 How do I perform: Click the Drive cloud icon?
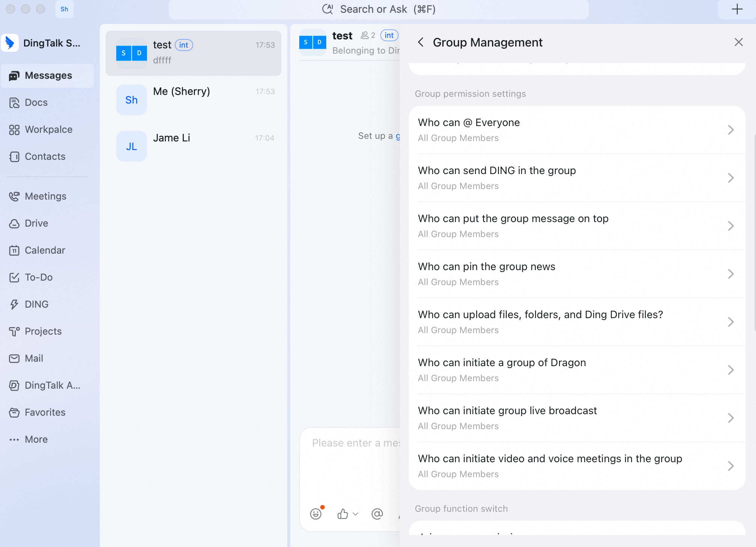click(14, 224)
